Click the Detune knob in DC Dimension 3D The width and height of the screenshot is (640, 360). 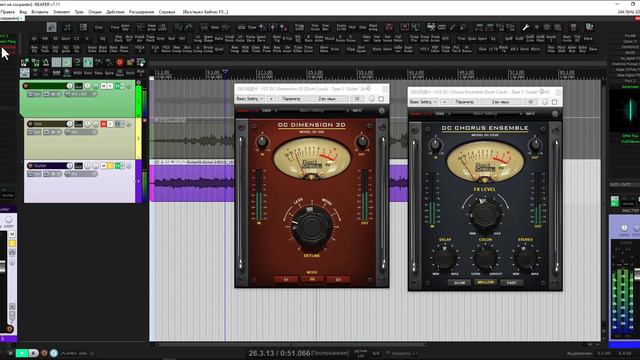point(311,227)
